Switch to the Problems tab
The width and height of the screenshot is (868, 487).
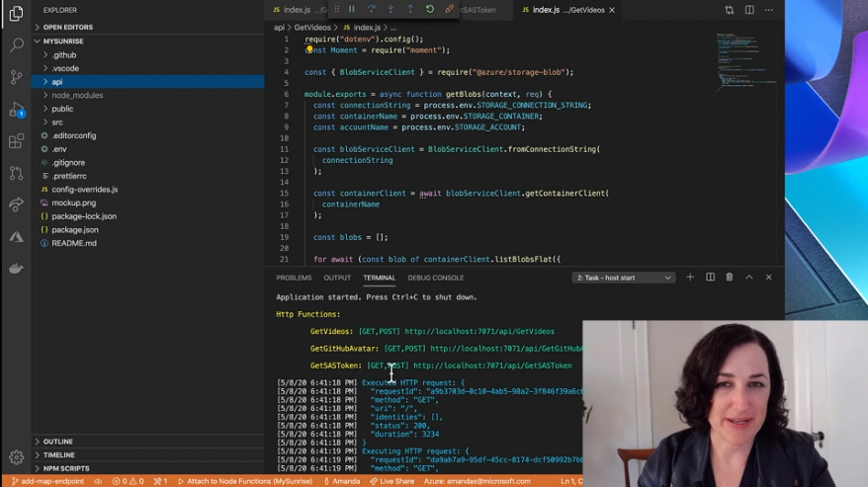coord(294,278)
